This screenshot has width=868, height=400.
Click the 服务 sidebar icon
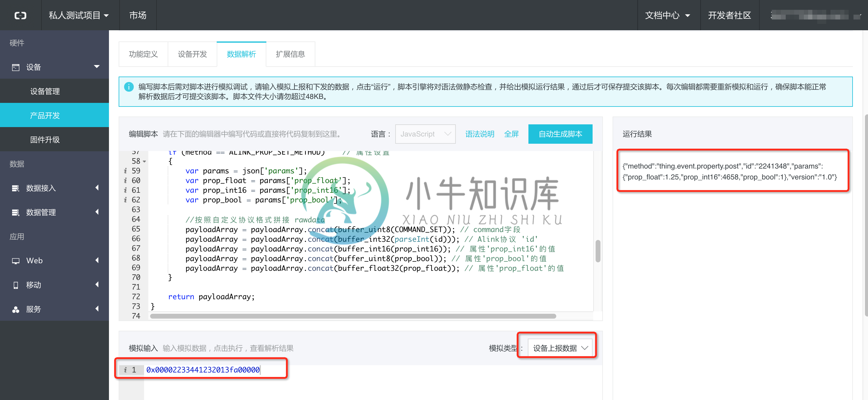[x=15, y=309]
